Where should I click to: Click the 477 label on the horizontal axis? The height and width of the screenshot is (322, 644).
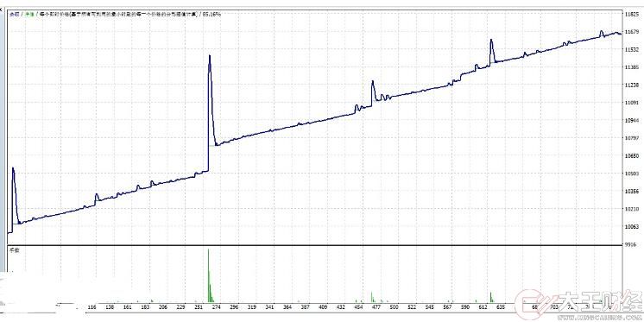pyautogui.click(x=377, y=307)
